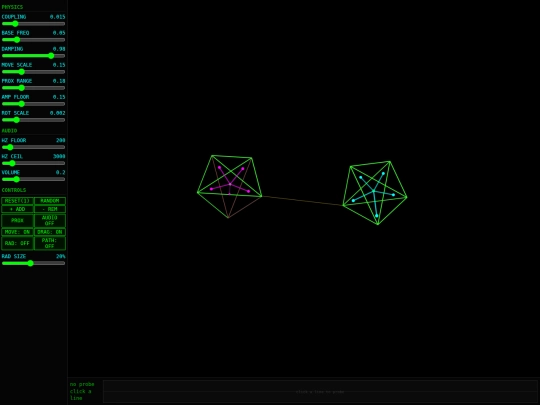Click the VOLUME slider knob
The height and width of the screenshot is (405, 540).
17,179
